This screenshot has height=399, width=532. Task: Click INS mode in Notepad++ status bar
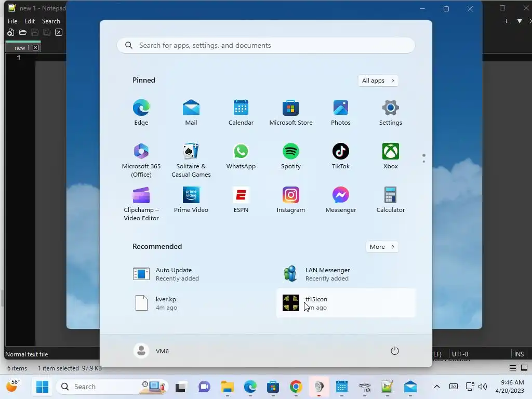coord(519,354)
